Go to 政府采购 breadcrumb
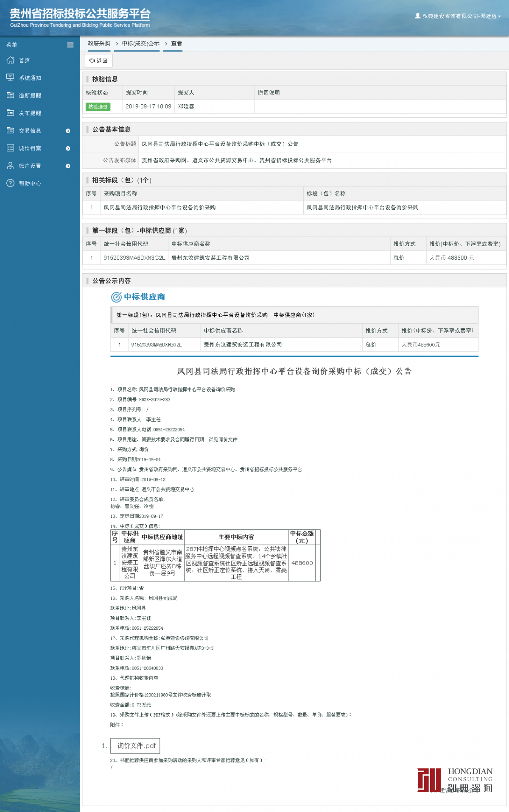Screen dimensions: 509x812 pyautogui.click(x=99, y=44)
